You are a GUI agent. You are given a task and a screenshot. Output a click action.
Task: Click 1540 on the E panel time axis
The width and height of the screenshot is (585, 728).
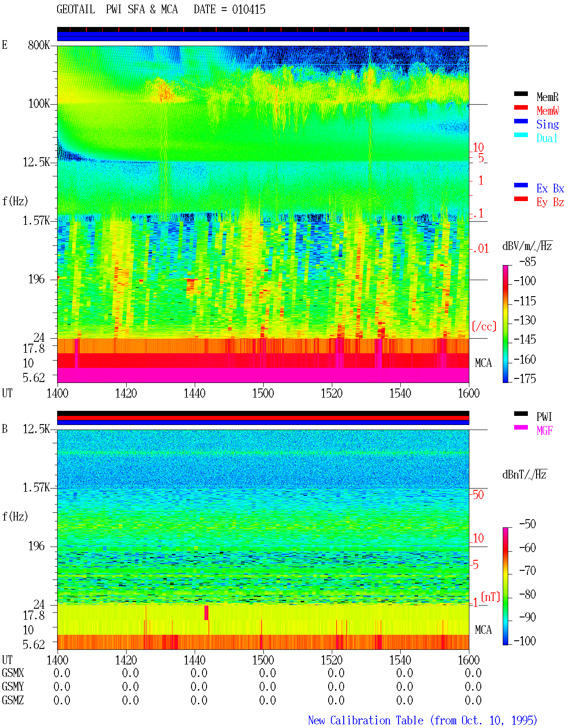point(400,393)
